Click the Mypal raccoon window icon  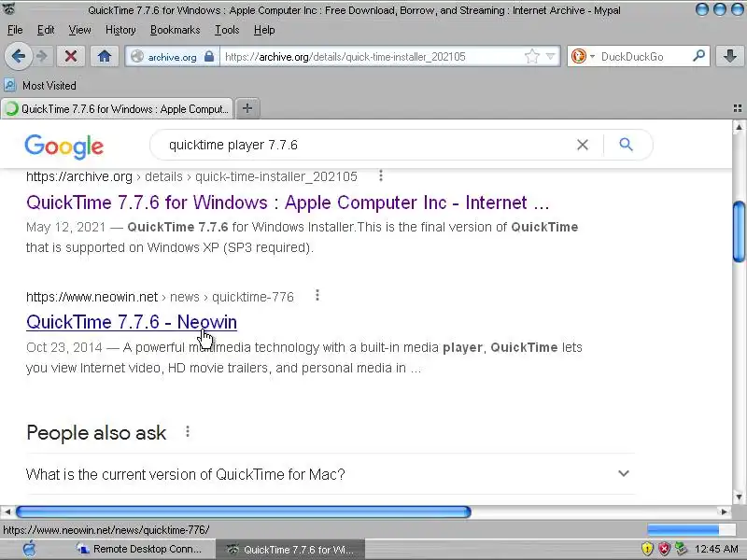tap(9, 8)
